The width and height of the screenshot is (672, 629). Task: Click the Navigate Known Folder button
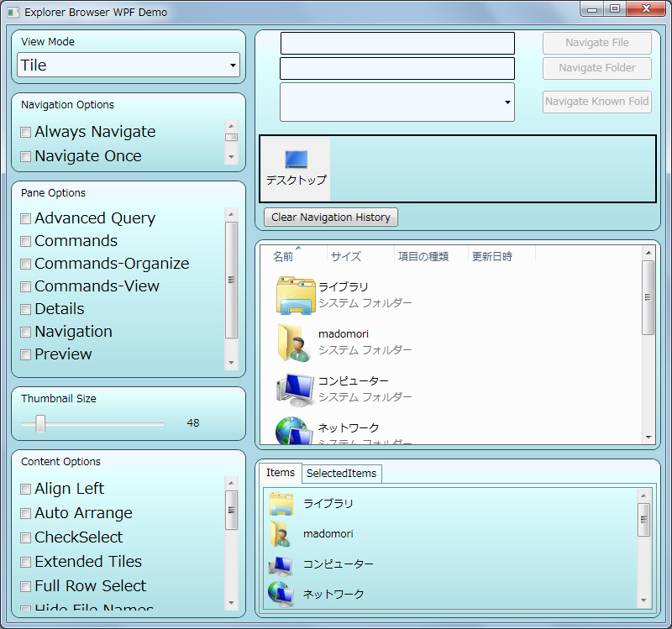597,102
